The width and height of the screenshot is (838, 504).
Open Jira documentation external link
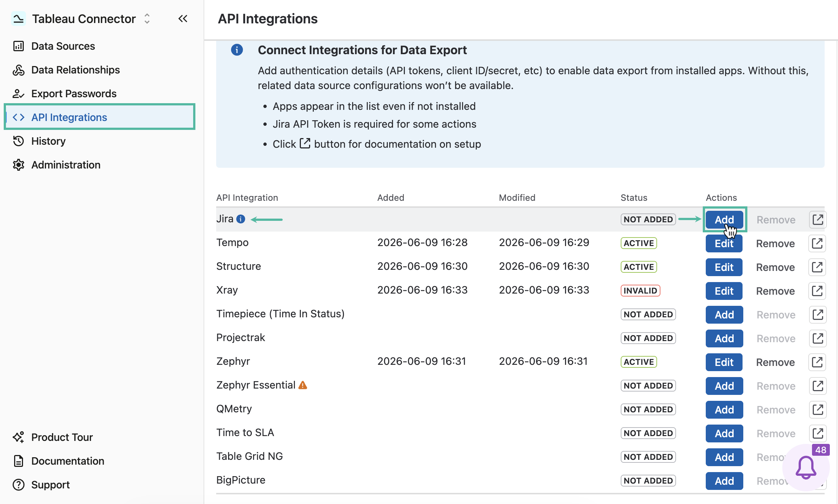(818, 220)
